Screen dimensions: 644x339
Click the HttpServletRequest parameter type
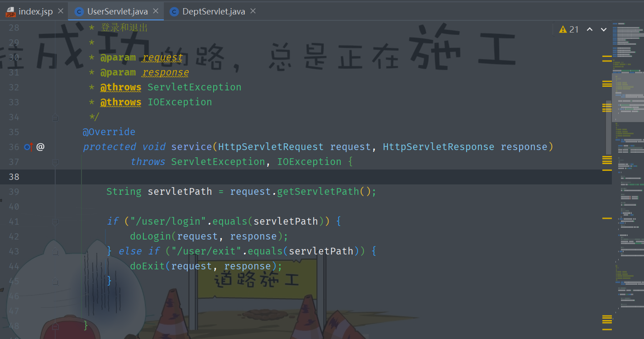tap(271, 147)
